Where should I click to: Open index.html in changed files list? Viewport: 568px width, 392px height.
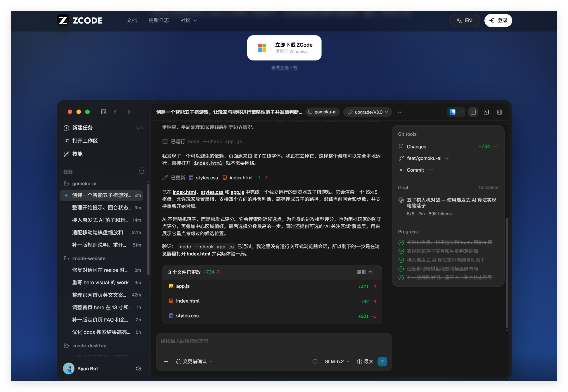click(x=272, y=301)
